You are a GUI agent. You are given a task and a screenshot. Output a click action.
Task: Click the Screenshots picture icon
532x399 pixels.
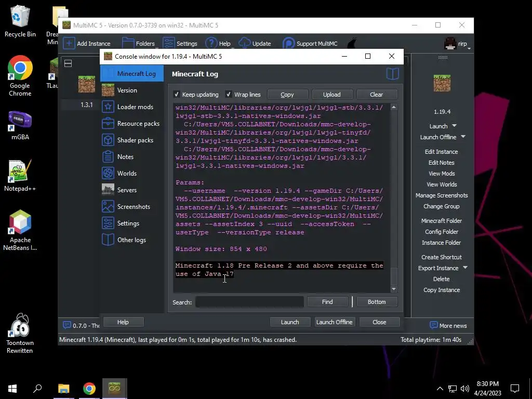[x=108, y=207]
